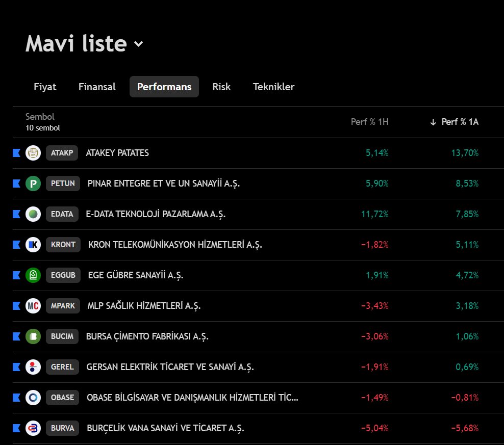Click E-DATA TEKNOLOJİ PAZARLAMA name
This screenshot has height=445, width=504.
pyautogui.click(x=156, y=214)
